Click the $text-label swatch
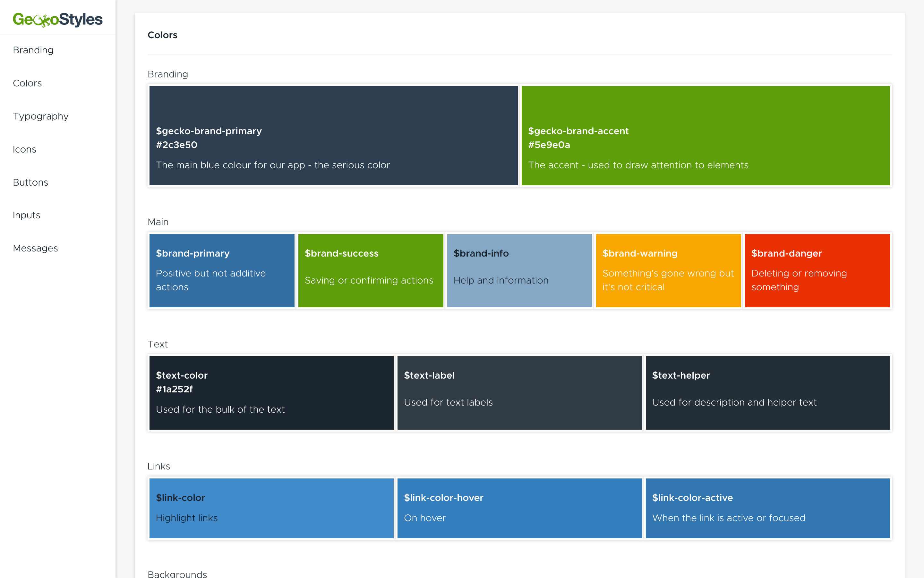The height and width of the screenshot is (578, 924). [520, 393]
